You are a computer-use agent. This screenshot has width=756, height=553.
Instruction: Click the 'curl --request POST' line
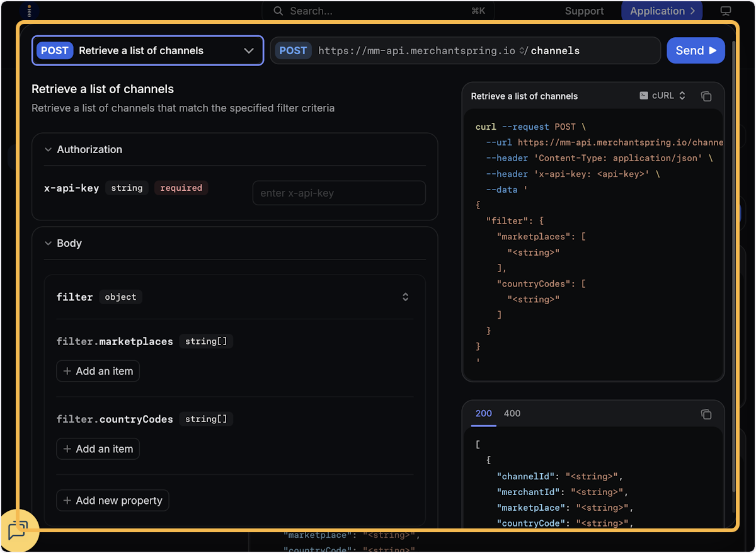(530, 127)
